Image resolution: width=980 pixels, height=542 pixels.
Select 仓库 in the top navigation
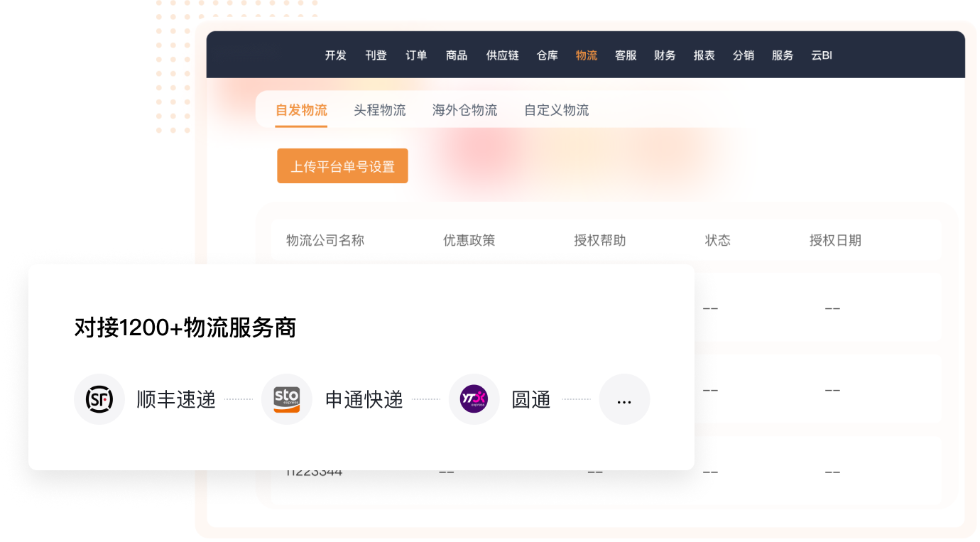click(548, 55)
